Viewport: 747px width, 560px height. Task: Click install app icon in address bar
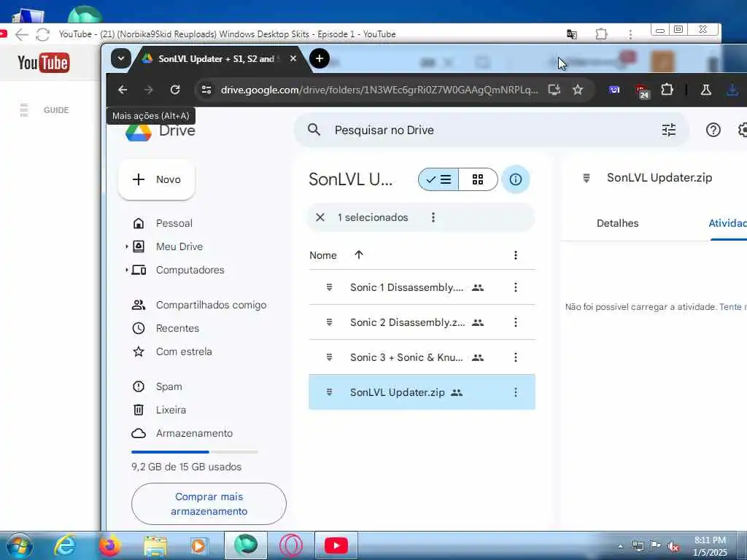click(x=554, y=90)
